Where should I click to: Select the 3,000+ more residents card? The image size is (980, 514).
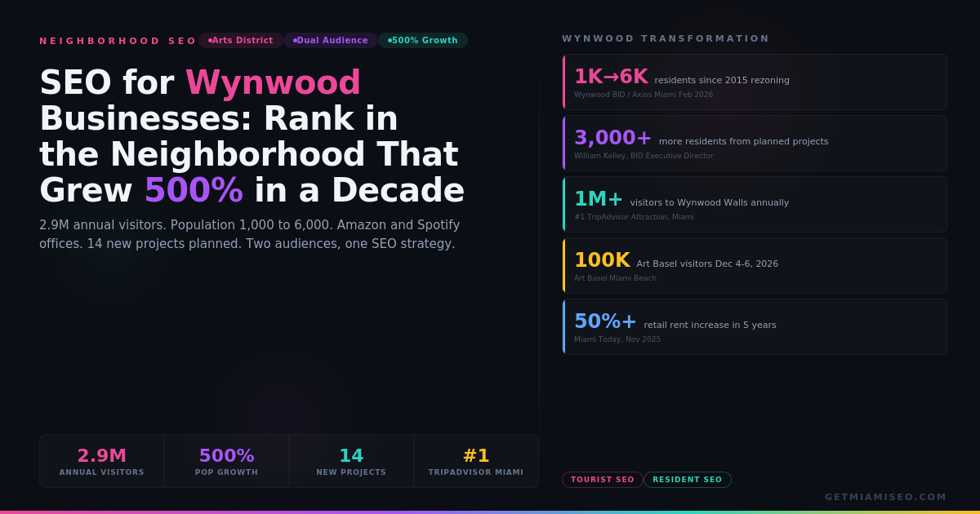click(x=755, y=144)
